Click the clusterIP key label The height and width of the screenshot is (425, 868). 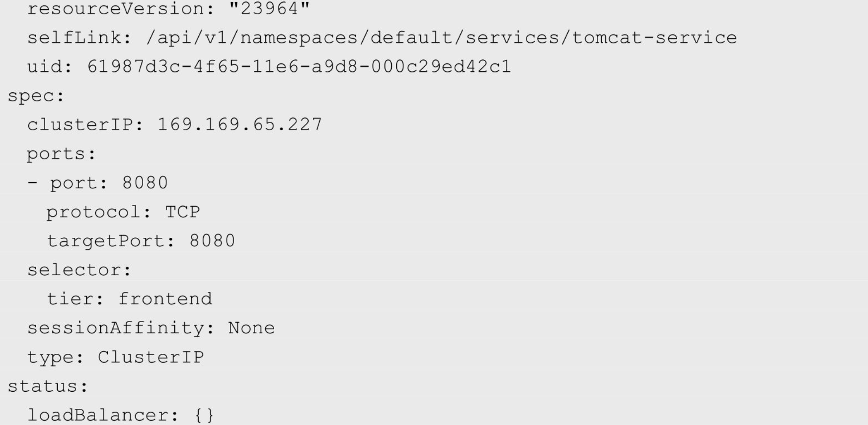click(80, 124)
